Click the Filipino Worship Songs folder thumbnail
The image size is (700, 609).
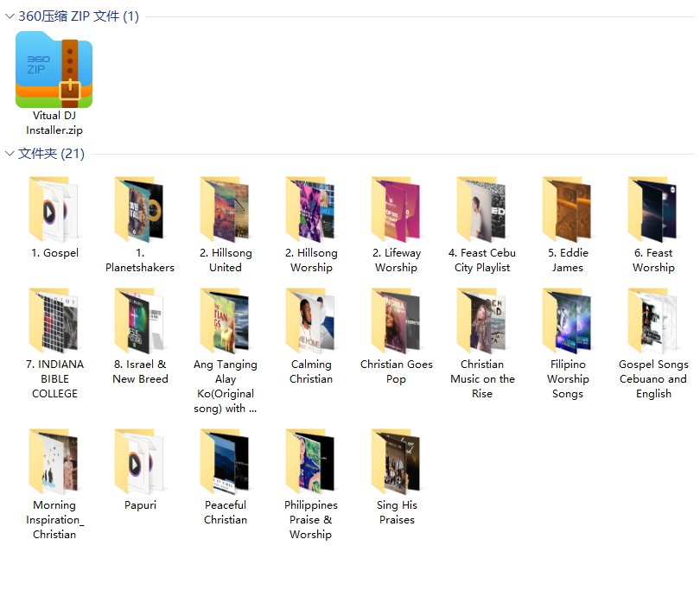pyautogui.click(x=568, y=321)
